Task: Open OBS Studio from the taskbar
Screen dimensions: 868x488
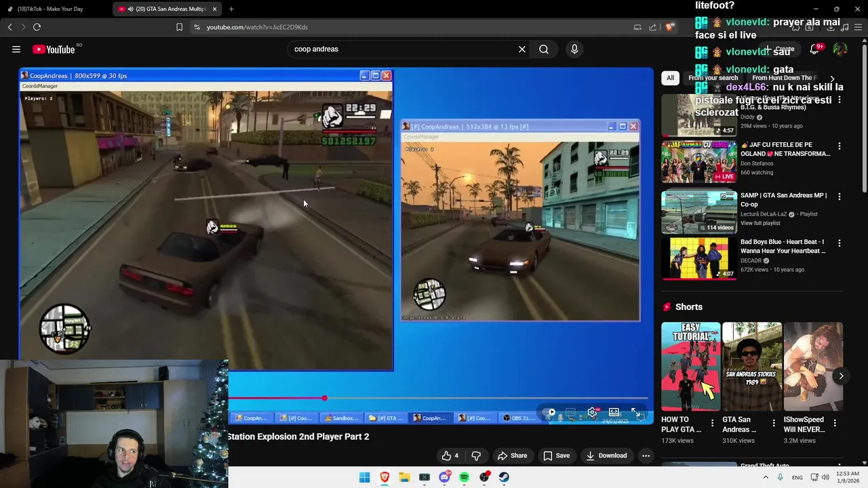Action: click(x=484, y=477)
